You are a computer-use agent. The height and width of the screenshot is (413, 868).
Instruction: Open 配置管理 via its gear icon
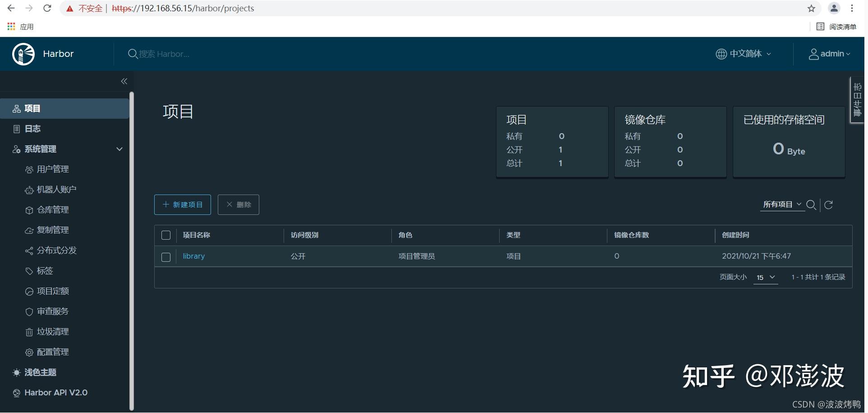[x=29, y=352]
